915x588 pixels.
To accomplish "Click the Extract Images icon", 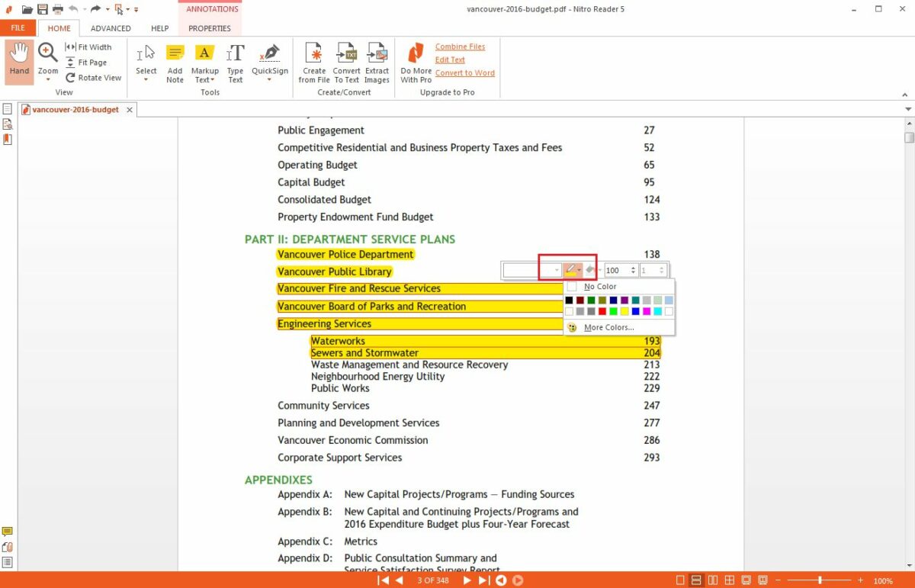I will 377,61.
